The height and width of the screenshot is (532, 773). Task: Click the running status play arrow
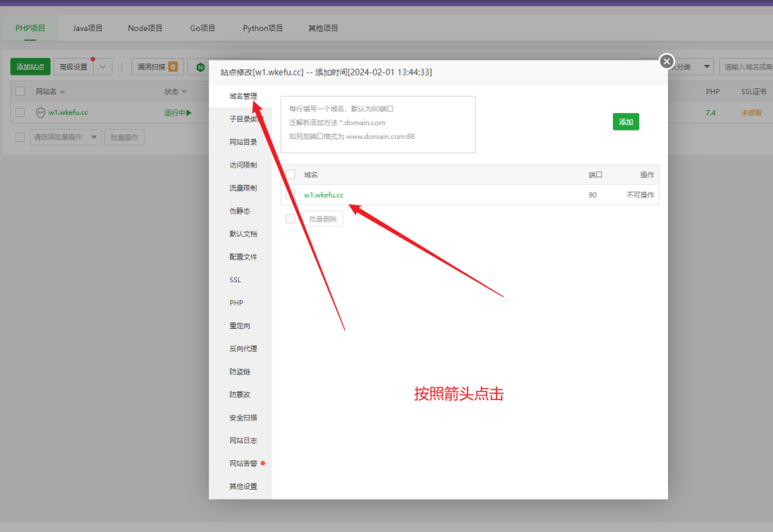pyautogui.click(x=189, y=112)
